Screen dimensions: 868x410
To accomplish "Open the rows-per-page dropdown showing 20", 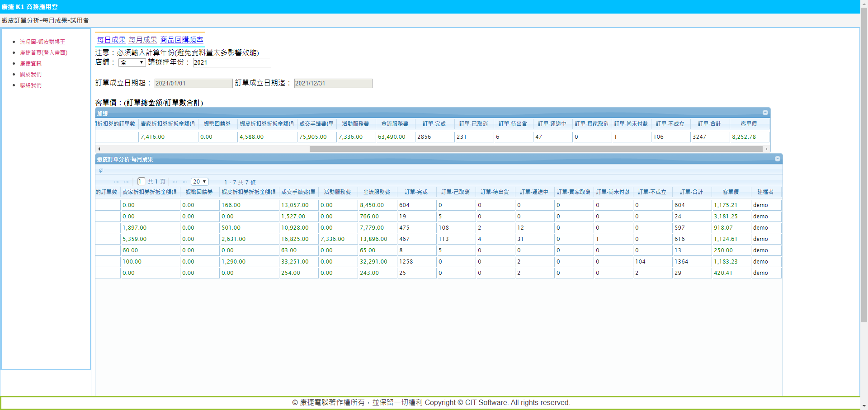I will point(199,182).
